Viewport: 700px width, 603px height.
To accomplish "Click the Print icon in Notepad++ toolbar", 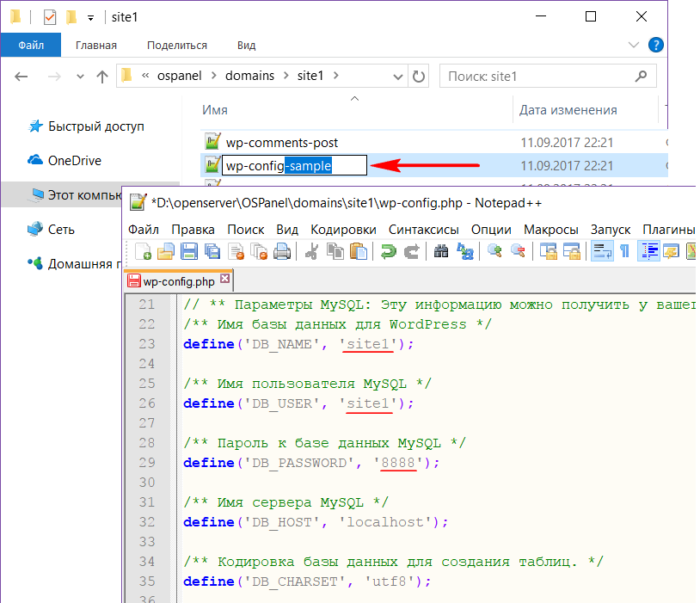I will tap(282, 251).
